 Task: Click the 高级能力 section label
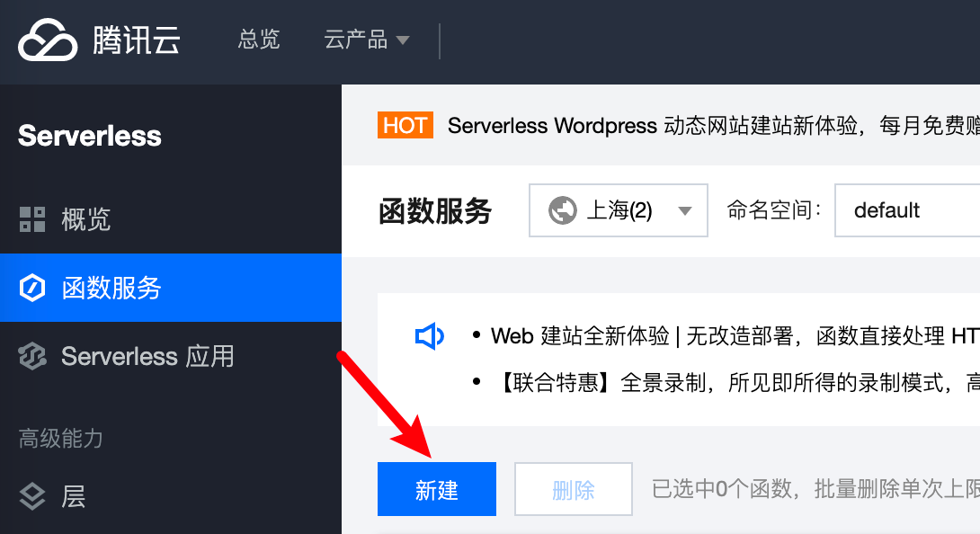(x=60, y=439)
